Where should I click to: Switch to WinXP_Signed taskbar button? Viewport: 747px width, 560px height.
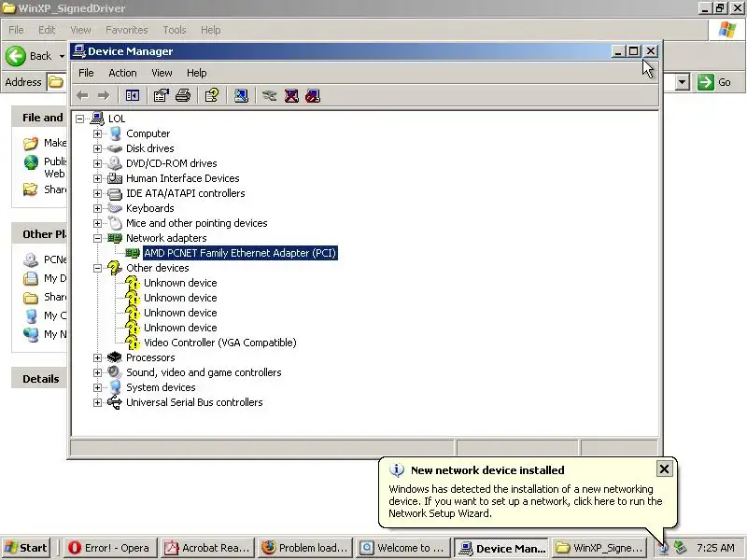pyautogui.click(x=599, y=548)
